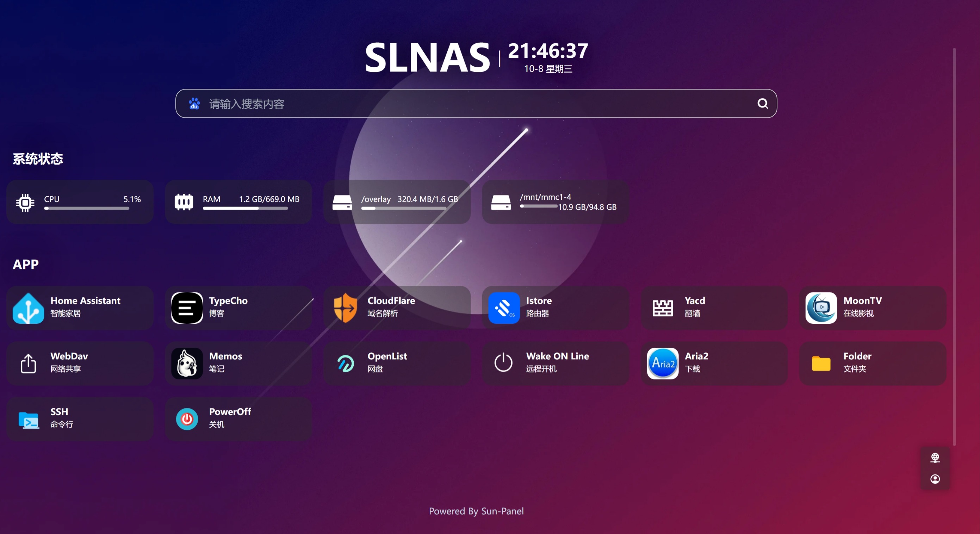980x534 pixels.
Task: Open the CloudFlare shield icon
Action: pos(345,308)
